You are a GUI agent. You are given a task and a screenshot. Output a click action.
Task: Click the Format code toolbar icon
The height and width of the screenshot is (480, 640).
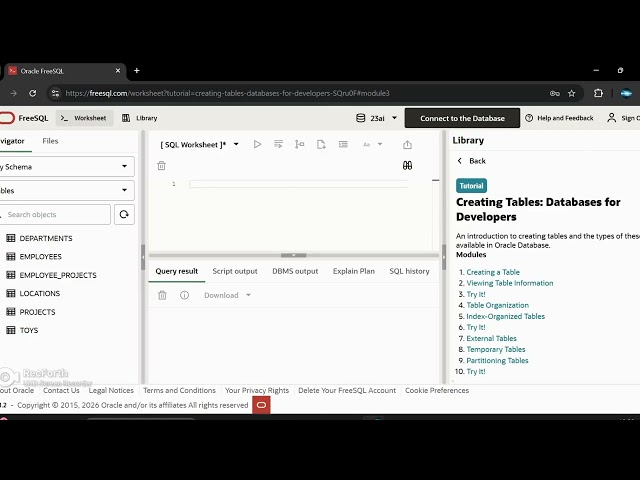pyautogui.click(x=343, y=144)
